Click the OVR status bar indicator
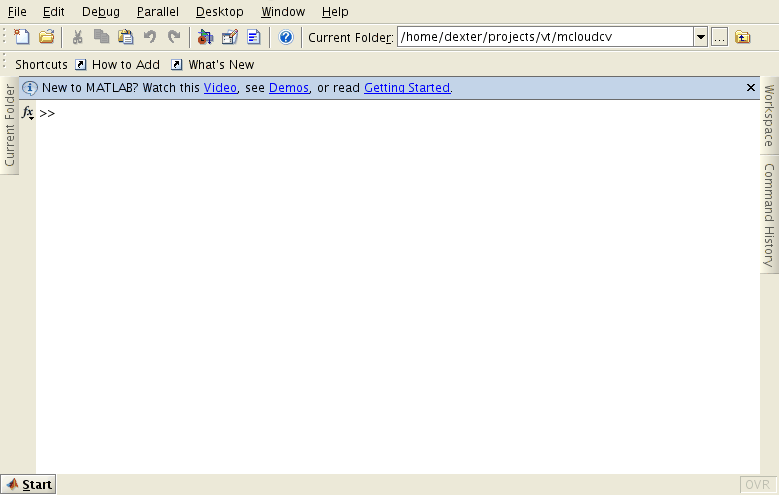This screenshot has height=495, width=779. point(758,485)
